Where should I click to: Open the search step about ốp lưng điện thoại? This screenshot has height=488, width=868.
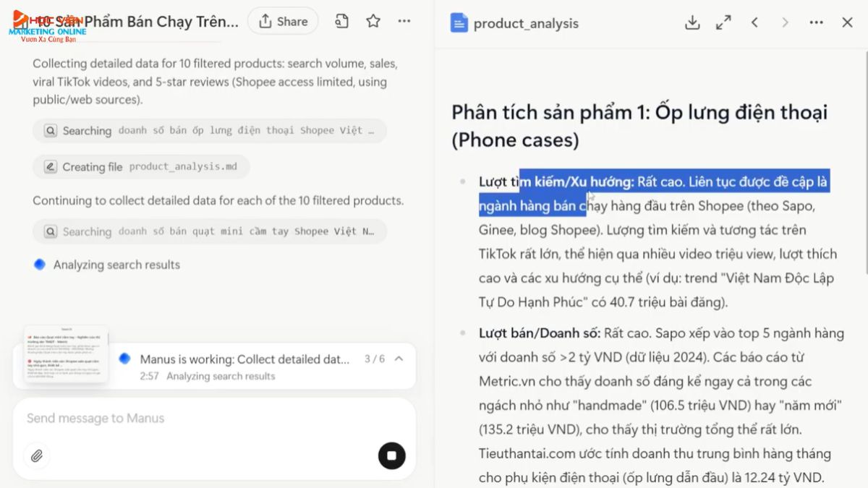pyautogui.click(x=210, y=131)
